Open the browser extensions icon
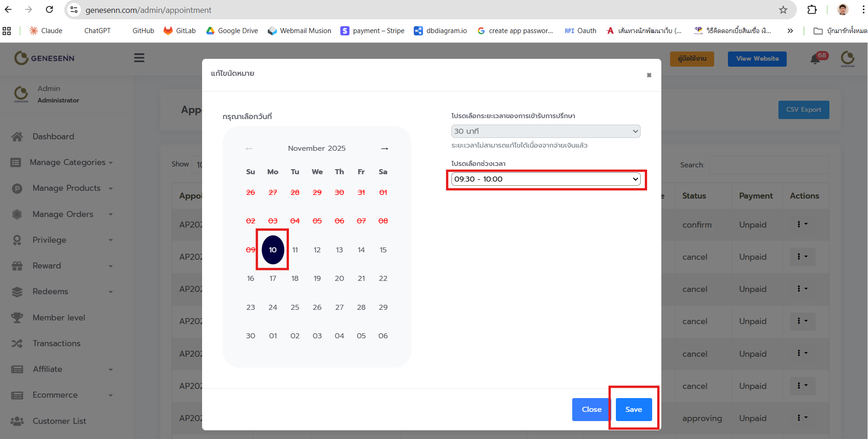Viewport: 868px width, 439px height. (812, 10)
